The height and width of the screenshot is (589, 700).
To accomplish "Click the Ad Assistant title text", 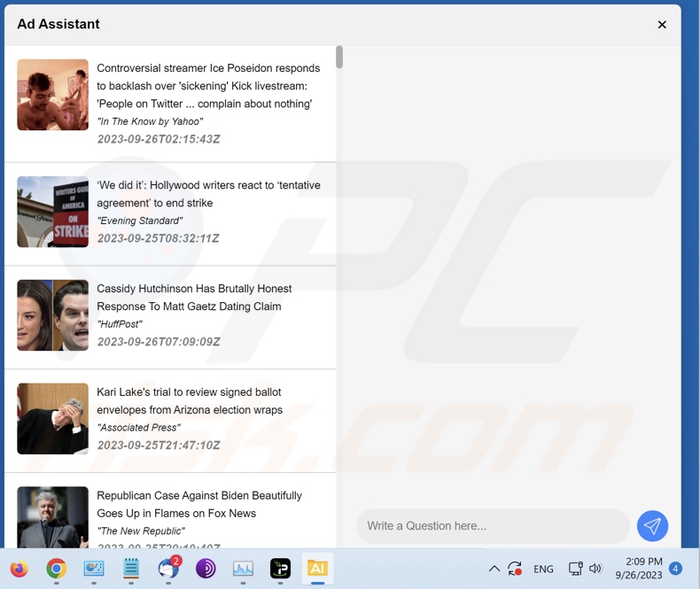I will pyautogui.click(x=58, y=24).
